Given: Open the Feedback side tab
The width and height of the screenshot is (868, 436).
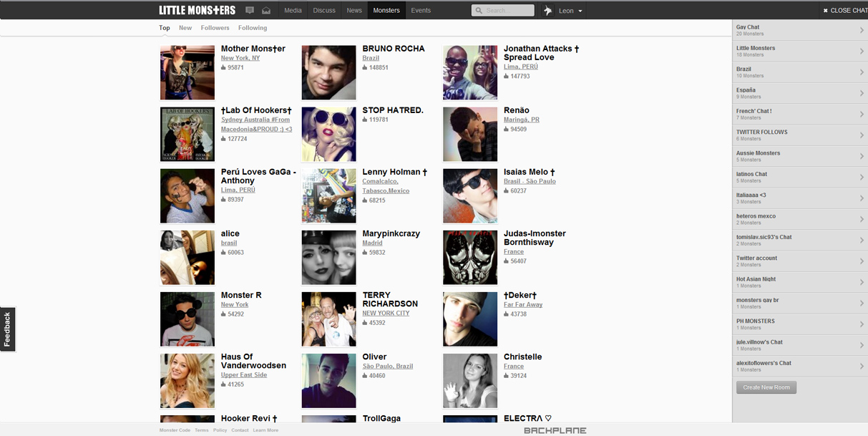Looking at the screenshot, I should [x=7, y=329].
